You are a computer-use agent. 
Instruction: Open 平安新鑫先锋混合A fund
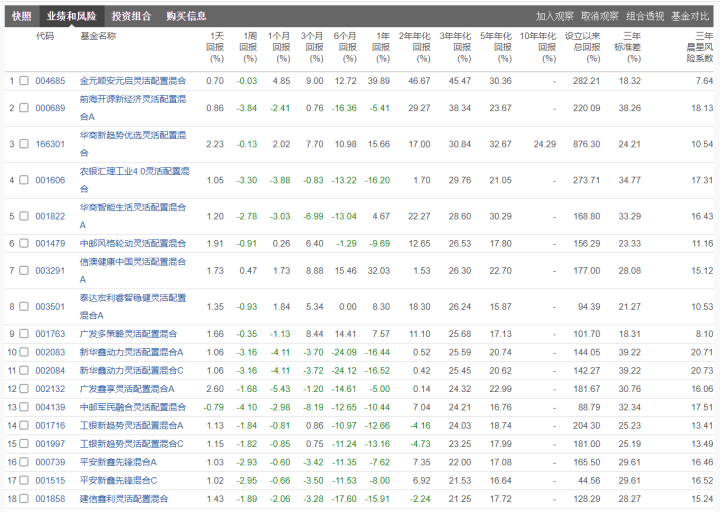(118, 462)
